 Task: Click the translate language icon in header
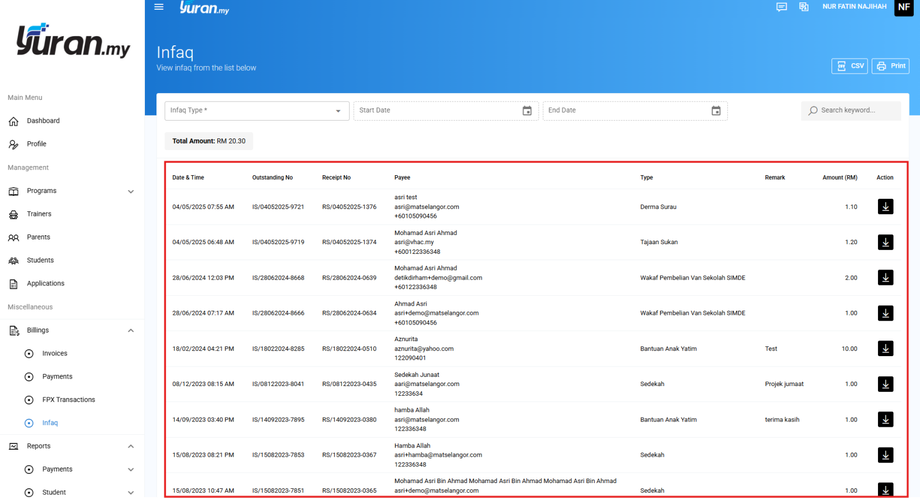(x=804, y=7)
